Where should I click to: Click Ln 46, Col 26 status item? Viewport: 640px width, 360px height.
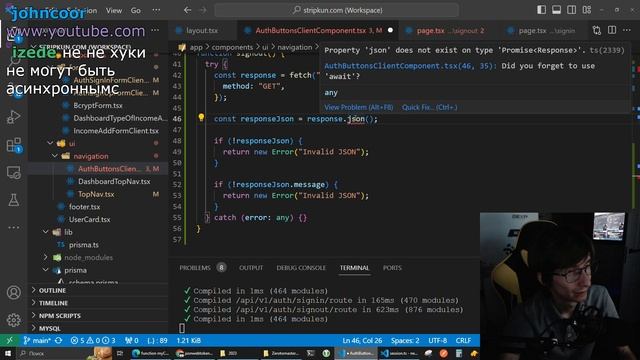coord(362,340)
